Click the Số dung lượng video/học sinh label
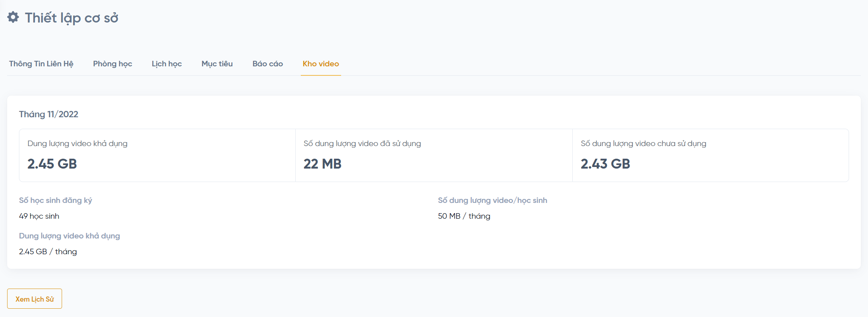Screen dimensions: 868x317 [x=492, y=201]
